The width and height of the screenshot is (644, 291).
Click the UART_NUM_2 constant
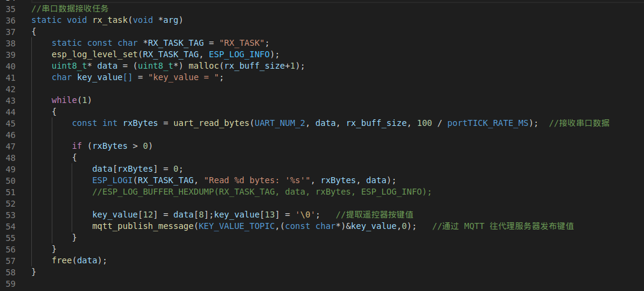click(x=280, y=123)
